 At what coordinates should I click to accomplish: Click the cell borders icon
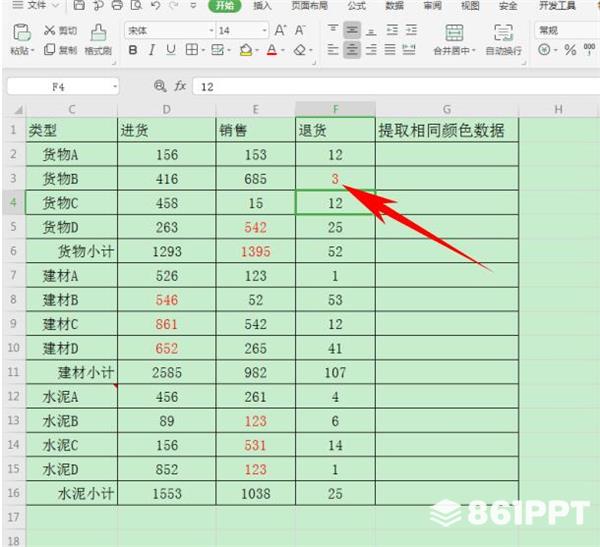pos(192,50)
